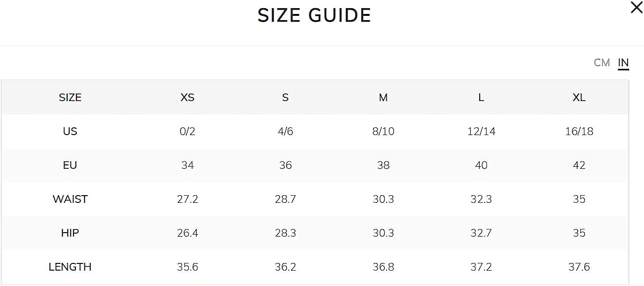Click the length value 37.6
644x286 pixels.
click(579, 267)
